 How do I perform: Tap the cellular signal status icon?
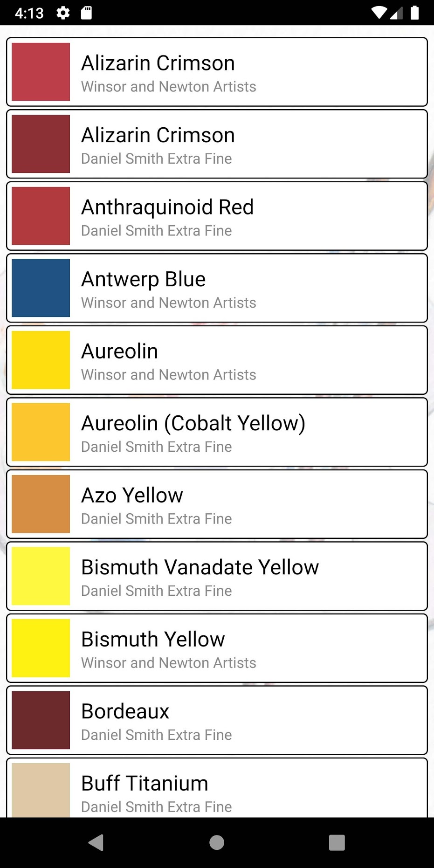(x=396, y=13)
